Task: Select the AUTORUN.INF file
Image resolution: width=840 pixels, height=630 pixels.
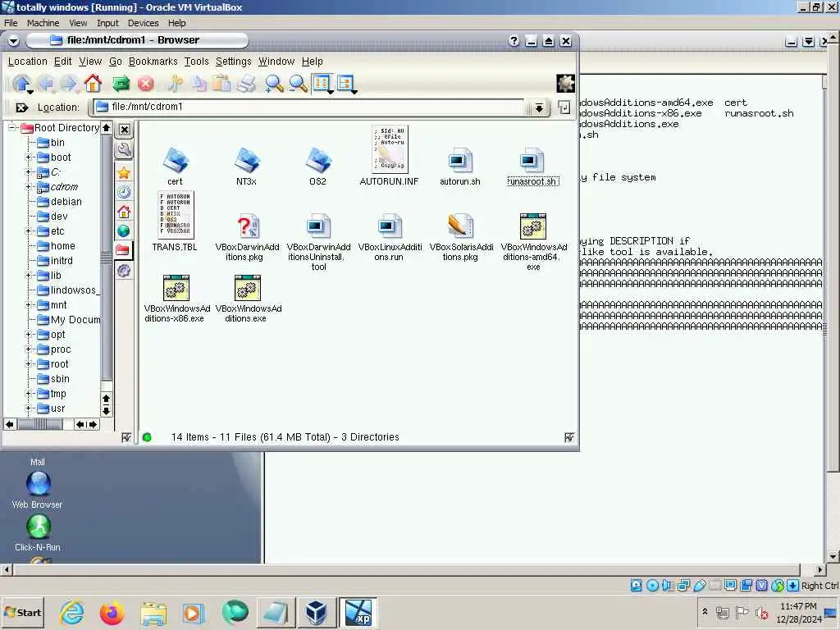Action: click(390, 155)
